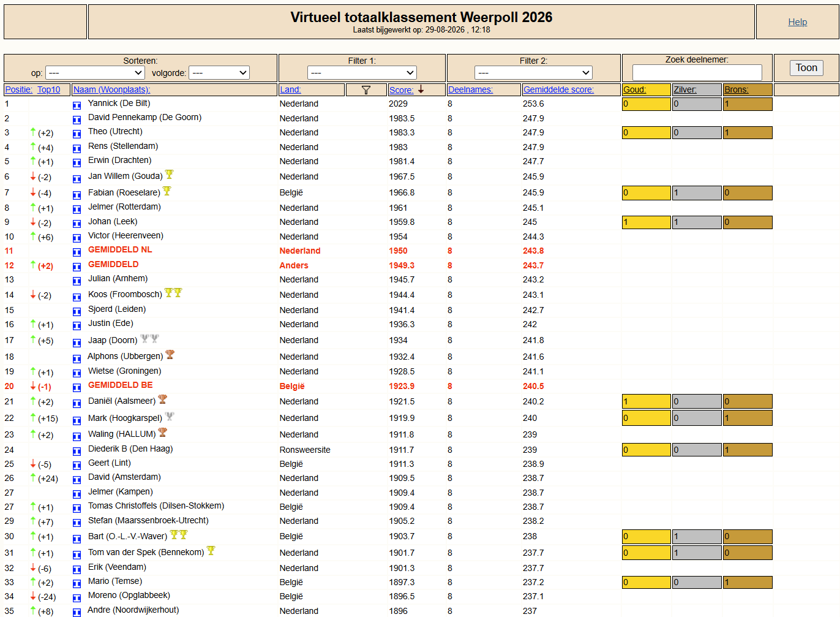Open the Sorteren 'op' dropdown
Viewport: 840px width, 617px height.
pyautogui.click(x=95, y=73)
